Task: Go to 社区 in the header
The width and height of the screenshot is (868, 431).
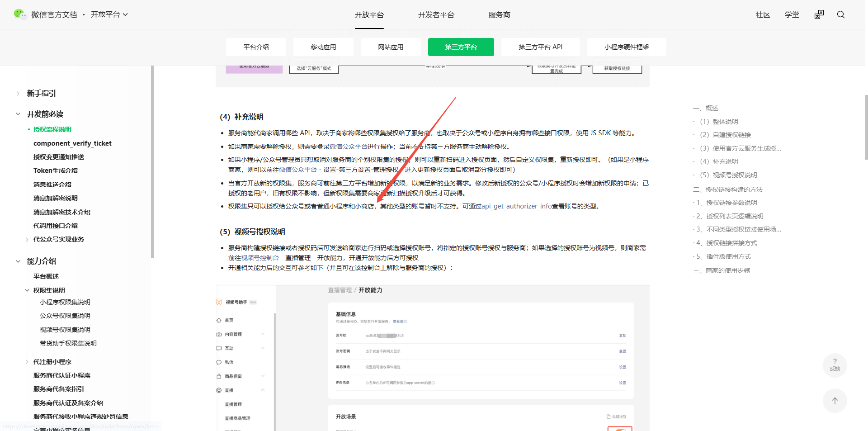Action: [763, 14]
